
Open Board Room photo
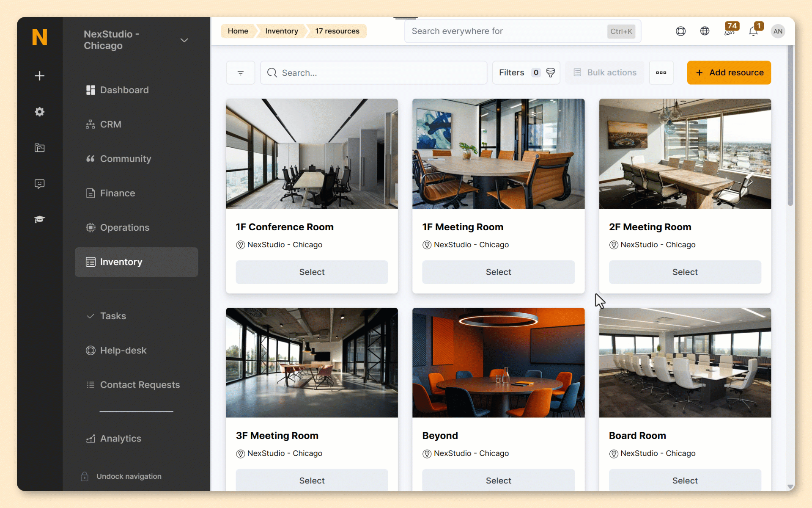[x=685, y=363]
